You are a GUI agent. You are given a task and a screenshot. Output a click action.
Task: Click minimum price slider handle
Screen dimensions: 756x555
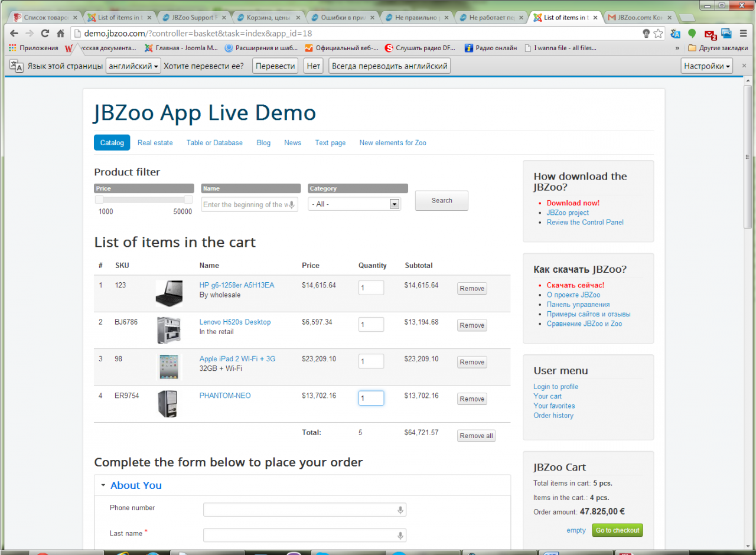(x=99, y=200)
